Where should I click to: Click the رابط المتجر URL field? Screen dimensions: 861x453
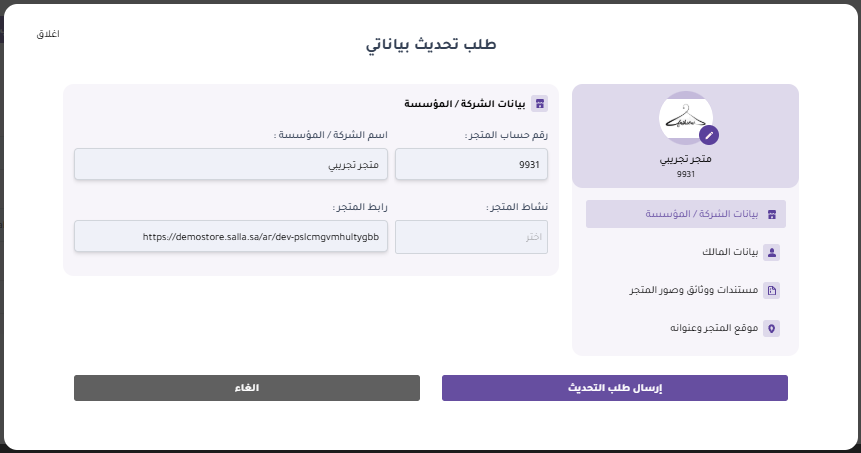click(x=231, y=237)
